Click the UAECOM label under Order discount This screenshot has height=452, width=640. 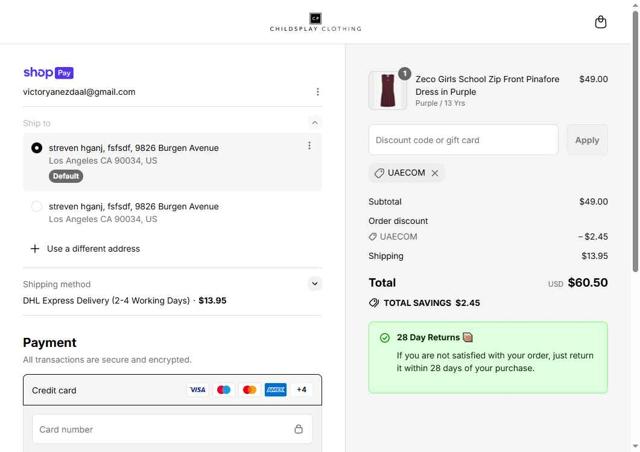tap(398, 237)
